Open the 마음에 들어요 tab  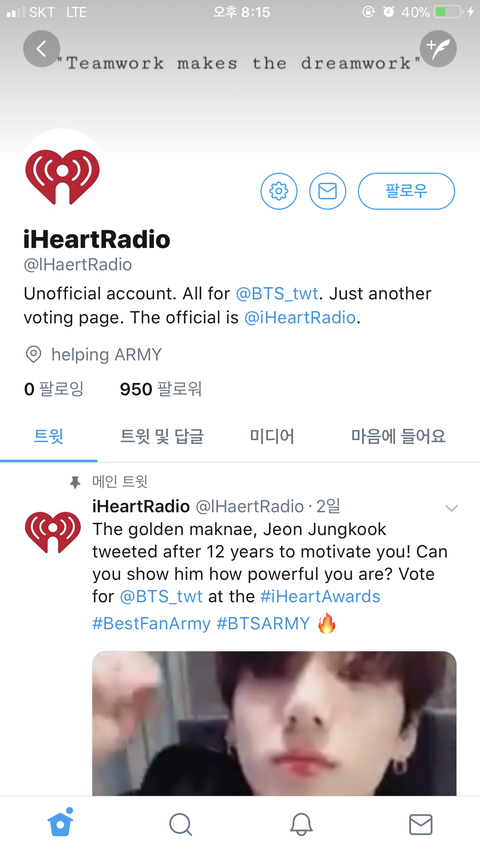pyautogui.click(x=398, y=436)
